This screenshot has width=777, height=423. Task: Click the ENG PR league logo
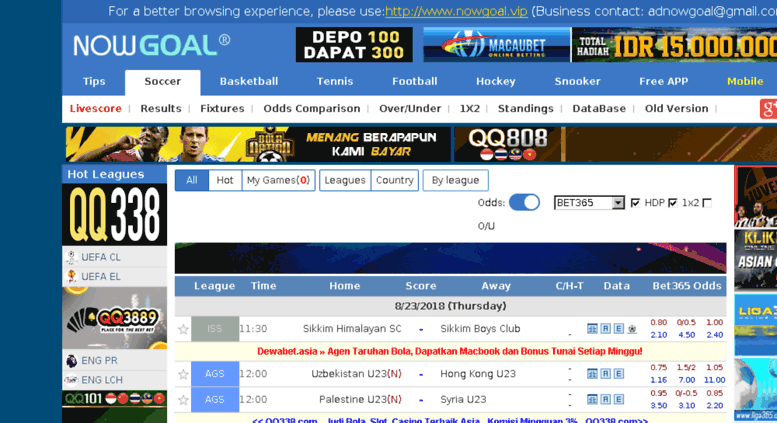pos(71,361)
